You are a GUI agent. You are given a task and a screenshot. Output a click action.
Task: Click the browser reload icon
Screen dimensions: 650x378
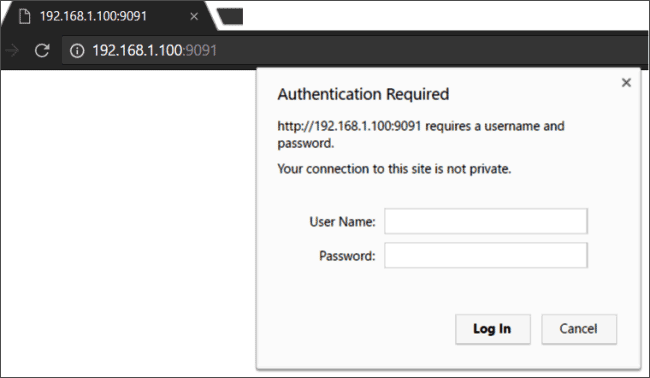(x=42, y=51)
